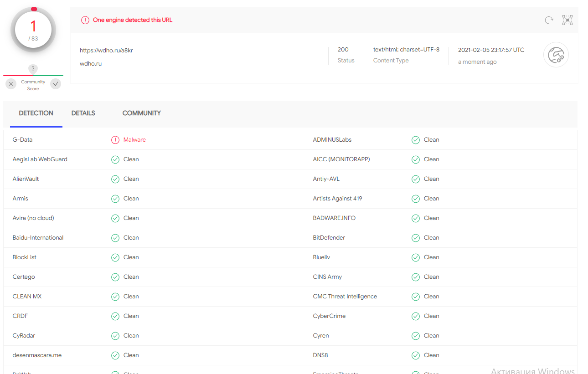Image resolution: width=588 pixels, height=374 pixels.
Task: Click the Community Score label
Action: (x=33, y=85)
